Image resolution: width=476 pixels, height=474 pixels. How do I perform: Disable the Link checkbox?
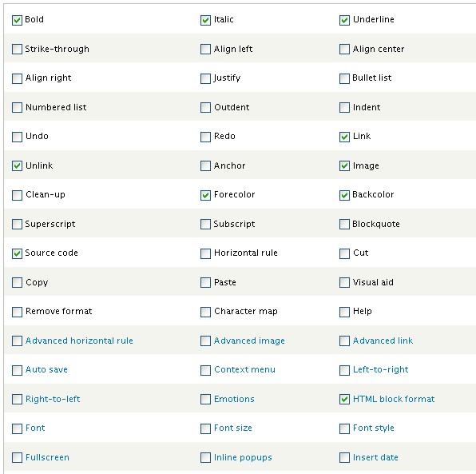click(344, 137)
